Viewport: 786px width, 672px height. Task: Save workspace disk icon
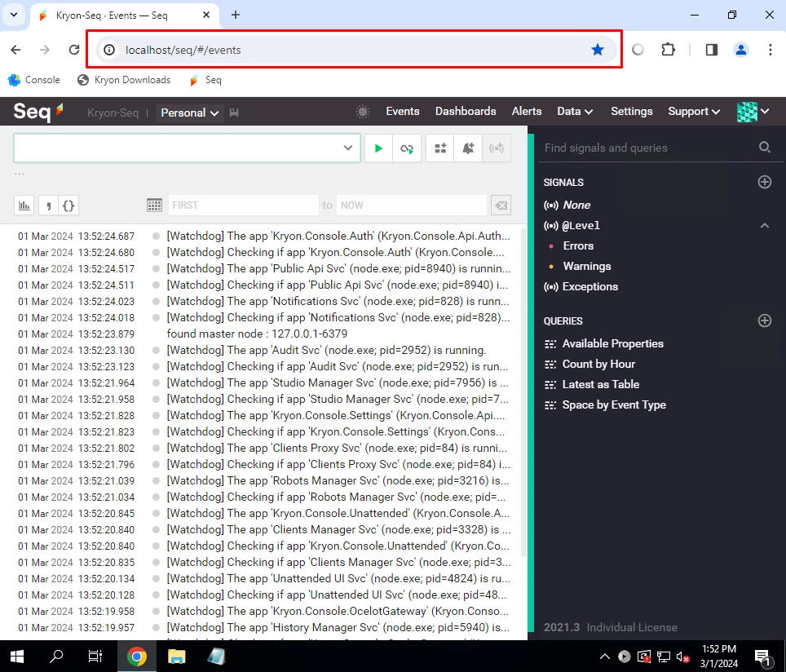(233, 113)
